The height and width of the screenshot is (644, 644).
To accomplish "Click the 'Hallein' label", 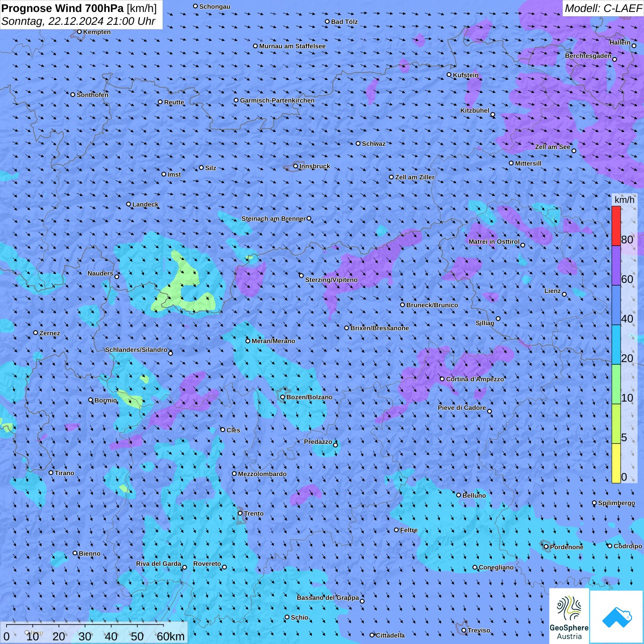I will click(620, 42).
